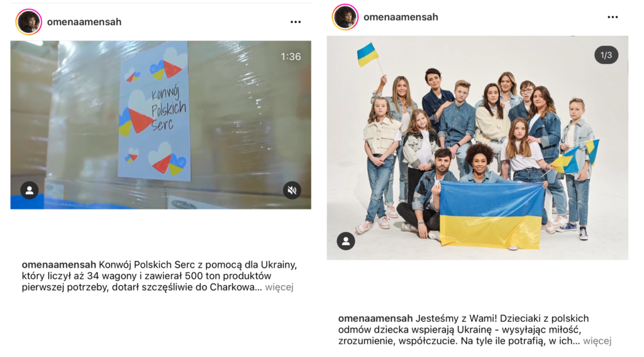Click omenaamensah name in left caption

[x=58, y=265]
